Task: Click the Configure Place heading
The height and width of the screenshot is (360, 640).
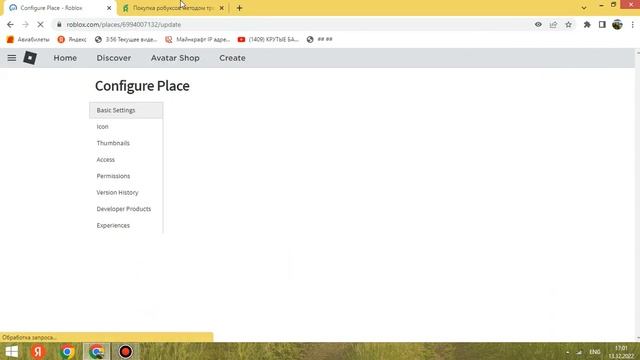Action: click(142, 86)
